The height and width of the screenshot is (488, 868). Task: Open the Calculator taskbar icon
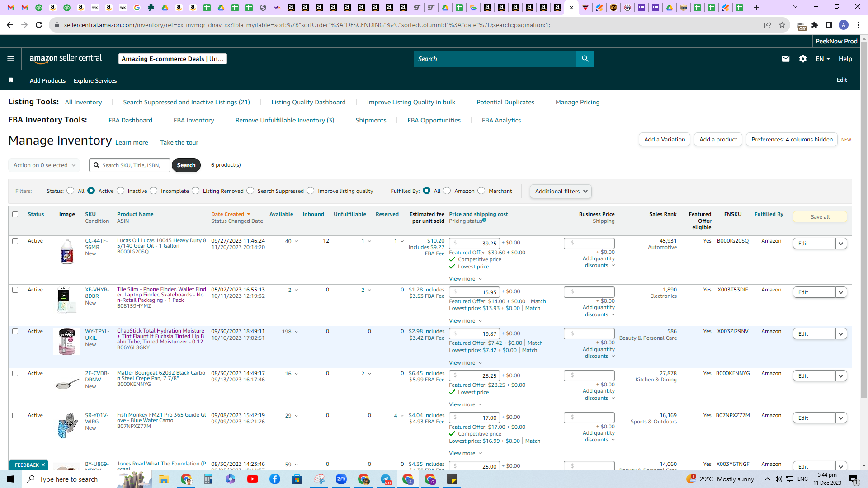tap(208, 479)
